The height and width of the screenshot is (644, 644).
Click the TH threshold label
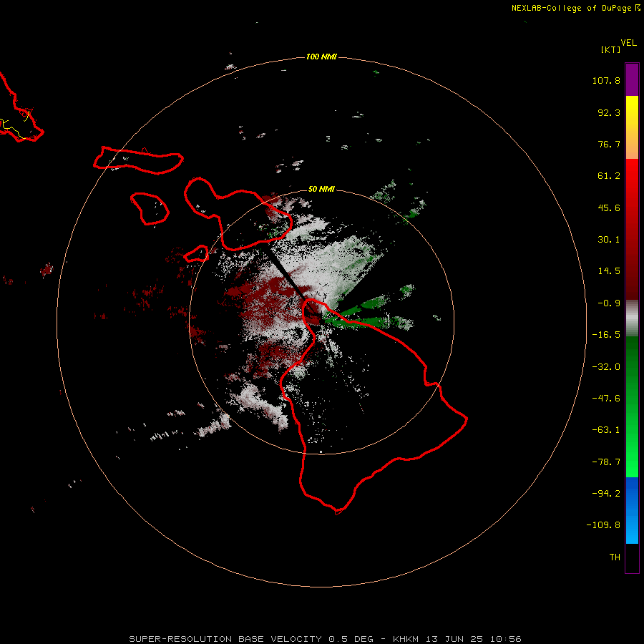pos(615,557)
